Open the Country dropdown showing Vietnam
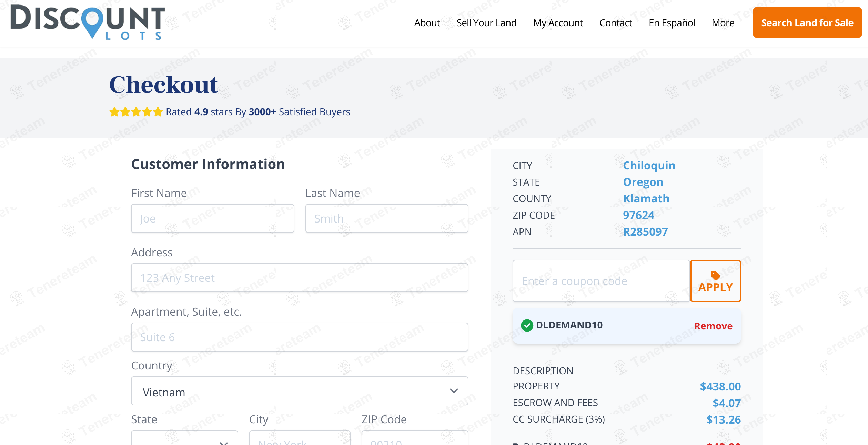The height and width of the screenshot is (445, 868). [x=300, y=391]
